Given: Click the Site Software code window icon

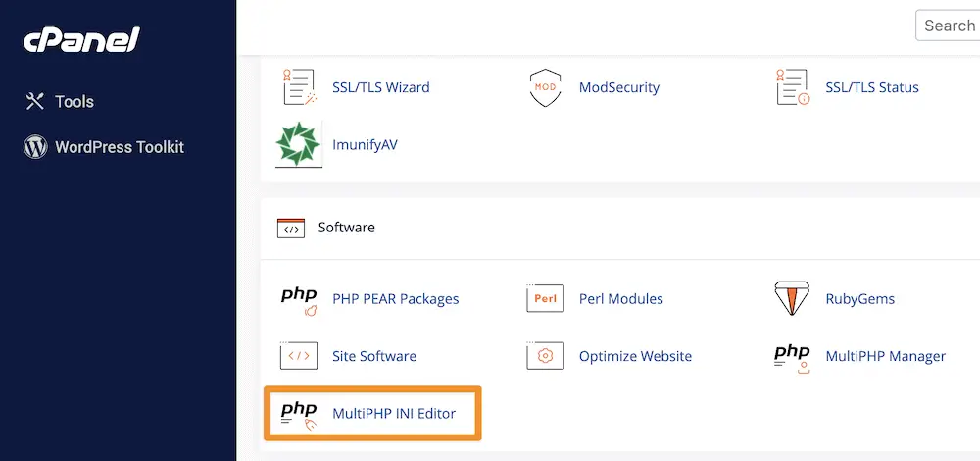Looking at the screenshot, I should tap(298, 355).
